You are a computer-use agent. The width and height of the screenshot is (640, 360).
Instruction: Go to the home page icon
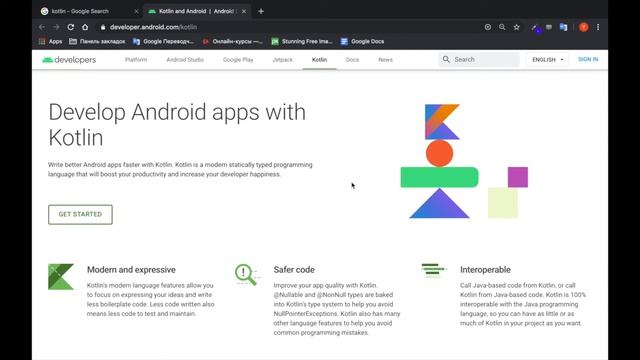85,27
